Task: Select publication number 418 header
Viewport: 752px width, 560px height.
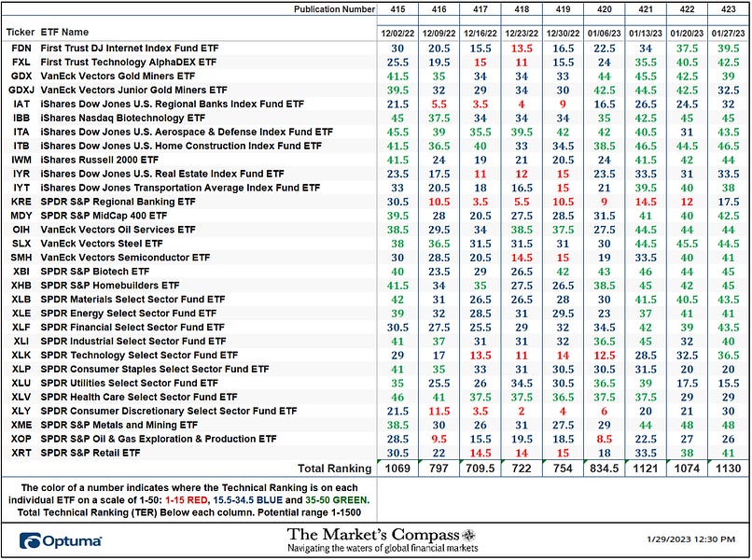Action: [522, 9]
